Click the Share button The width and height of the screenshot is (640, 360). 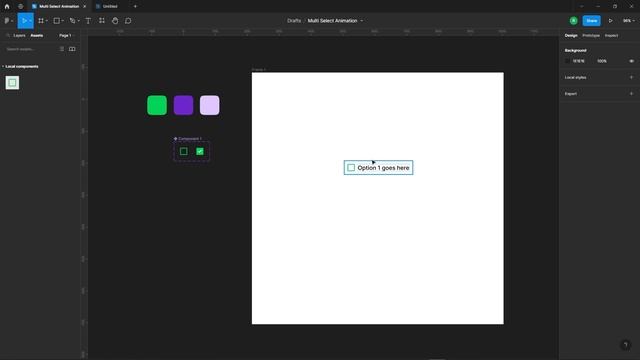(591, 20)
